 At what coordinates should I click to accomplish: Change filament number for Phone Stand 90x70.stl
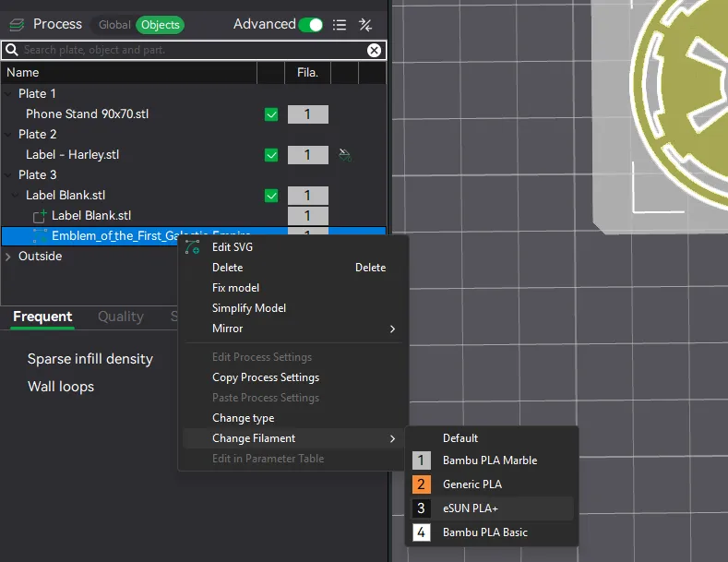pyautogui.click(x=308, y=114)
